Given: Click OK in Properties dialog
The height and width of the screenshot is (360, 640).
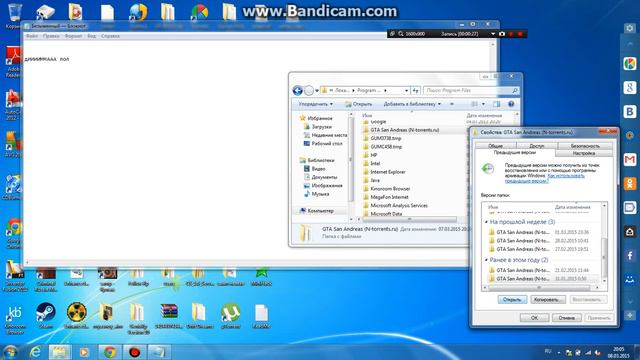Looking at the screenshot, I should (x=534, y=318).
